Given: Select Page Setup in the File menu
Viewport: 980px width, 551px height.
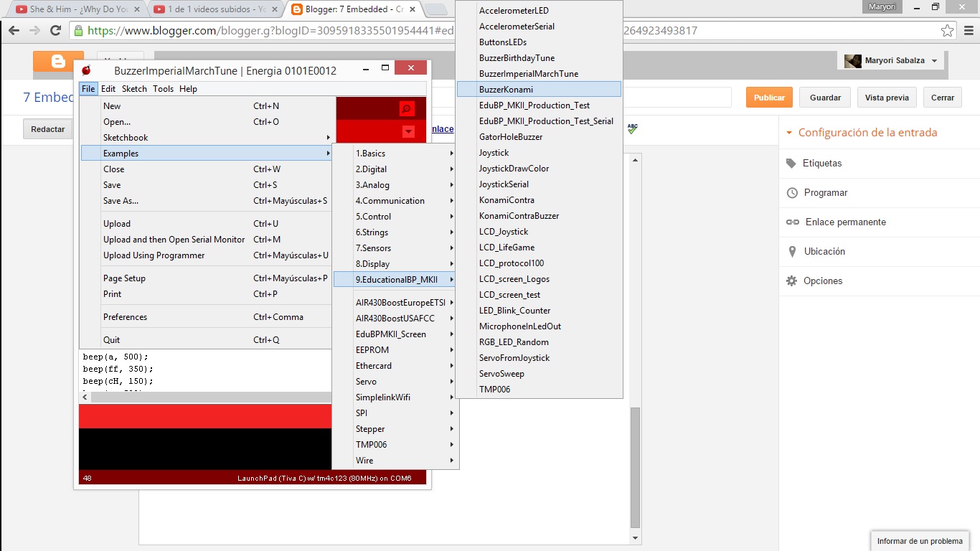Looking at the screenshot, I should [x=207, y=278].
